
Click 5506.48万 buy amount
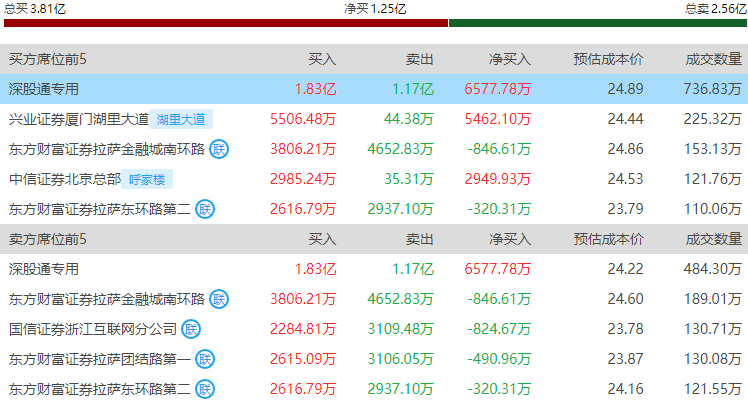click(303, 119)
